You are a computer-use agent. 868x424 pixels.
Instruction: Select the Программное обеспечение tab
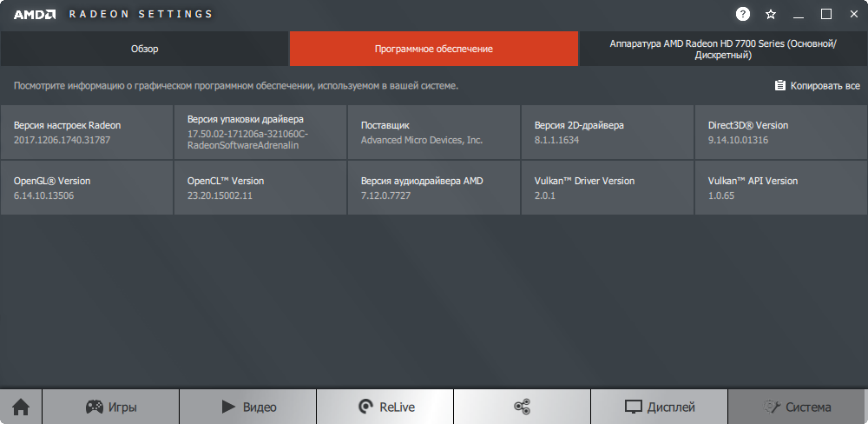(x=433, y=49)
